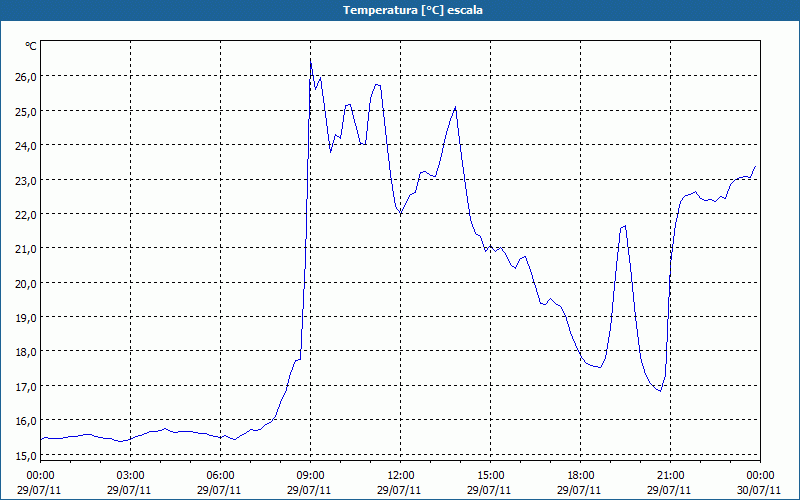Image resolution: width=800 pixels, height=500 pixels.
Task: Click the '17,0' y-axis value
Action: 26,387
